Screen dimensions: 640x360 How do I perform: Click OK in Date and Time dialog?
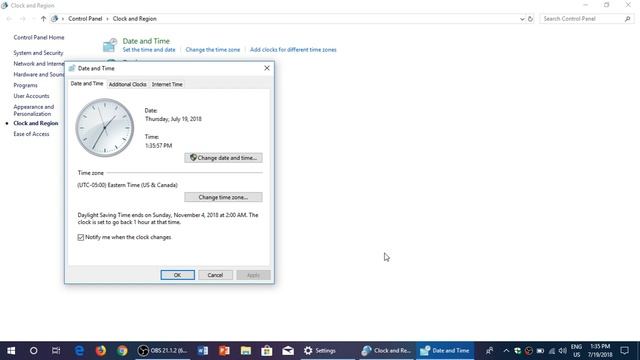pos(178,275)
